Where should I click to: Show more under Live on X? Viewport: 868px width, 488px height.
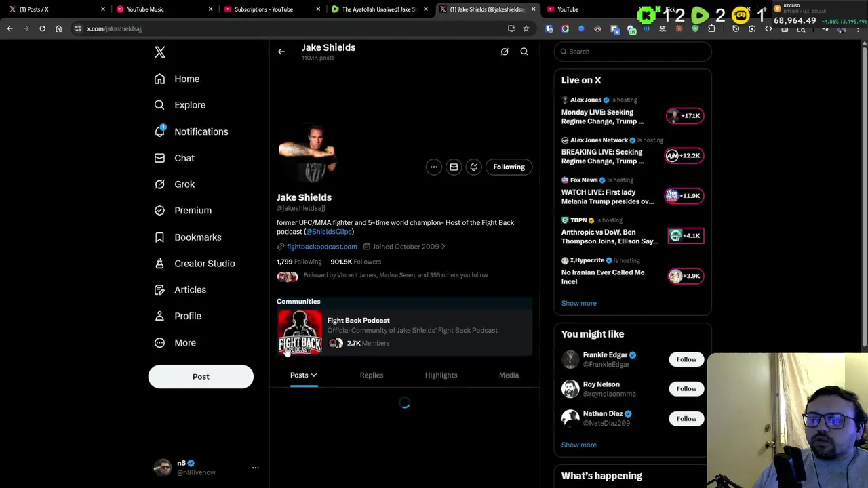(x=578, y=303)
